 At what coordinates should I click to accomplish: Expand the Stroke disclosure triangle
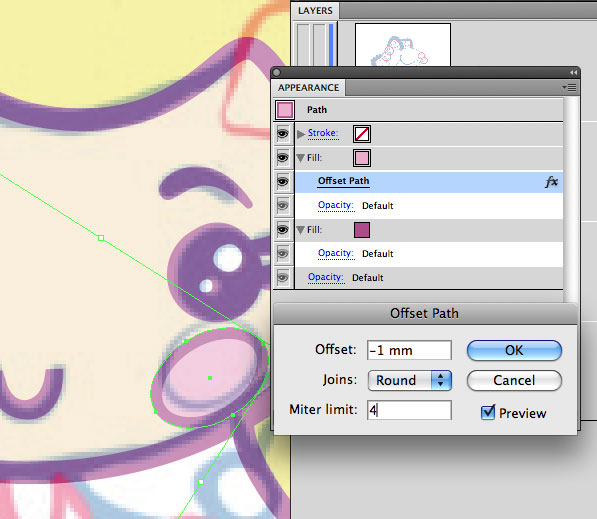pos(301,134)
